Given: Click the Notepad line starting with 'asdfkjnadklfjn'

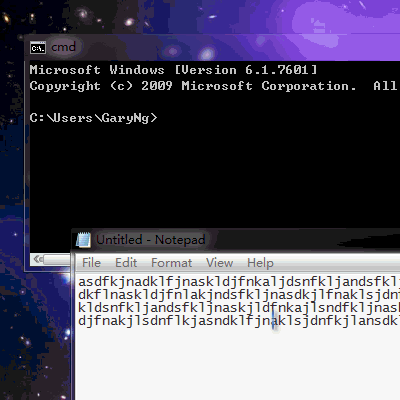Looking at the screenshot, I should (x=239, y=282).
